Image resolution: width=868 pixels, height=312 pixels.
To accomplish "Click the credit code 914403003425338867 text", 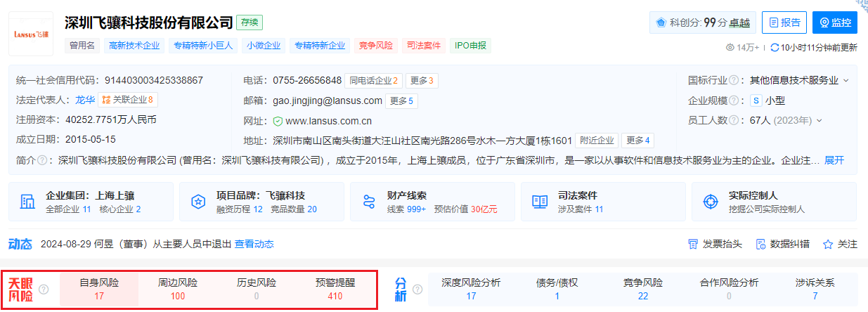I will [x=154, y=80].
